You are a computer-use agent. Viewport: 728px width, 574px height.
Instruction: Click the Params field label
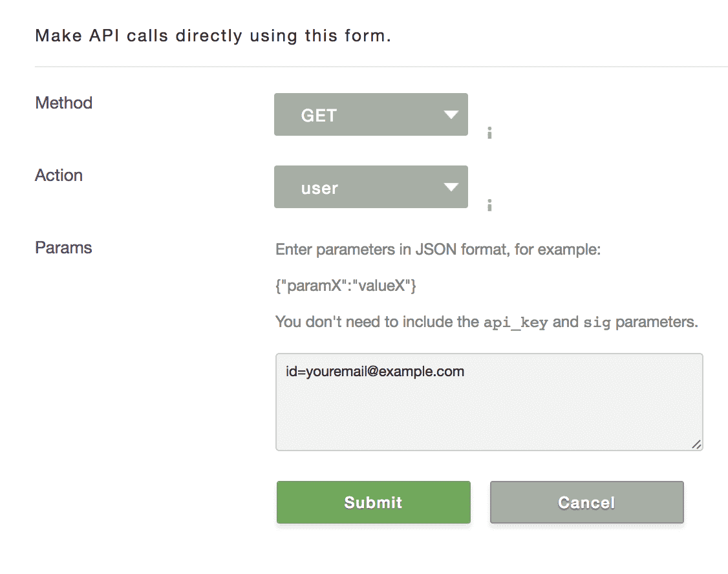coord(63,248)
